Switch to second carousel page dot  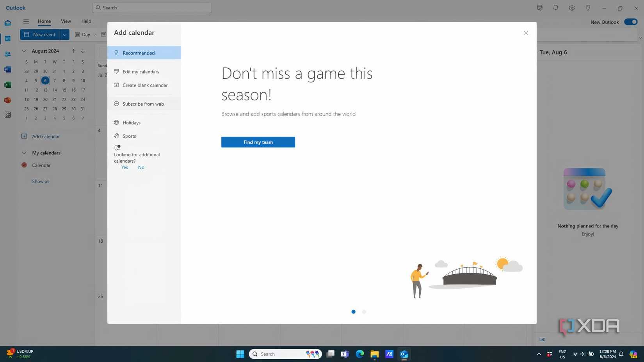(x=364, y=312)
